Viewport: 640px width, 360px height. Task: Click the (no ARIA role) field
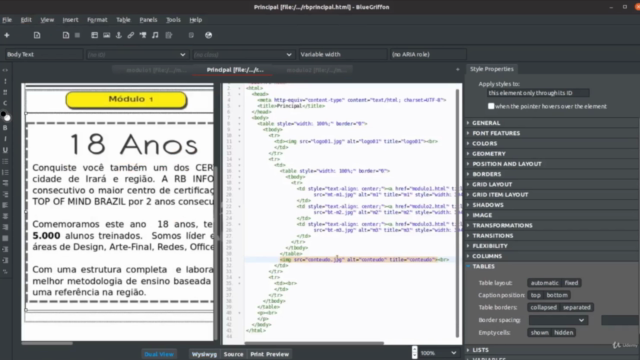pyautogui.click(x=428, y=54)
